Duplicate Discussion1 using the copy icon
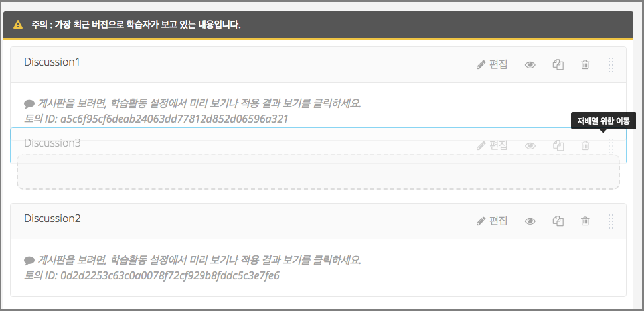644x311 pixels. tap(558, 64)
